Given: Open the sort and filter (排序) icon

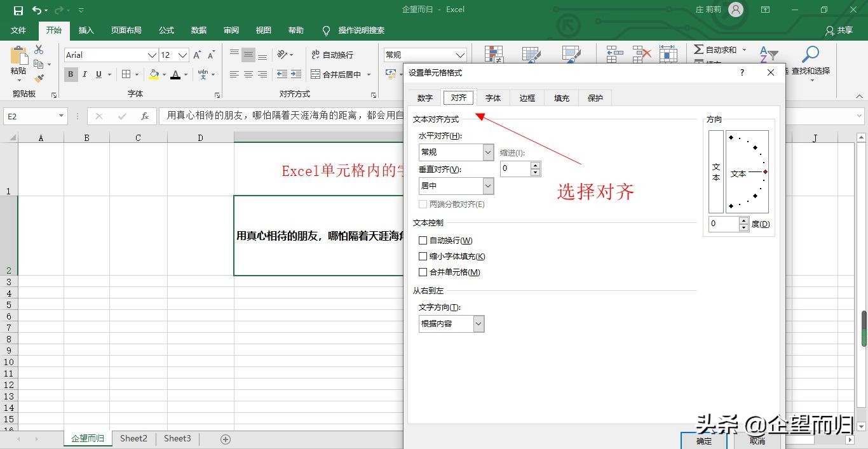Looking at the screenshot, I should coord(768,54).
